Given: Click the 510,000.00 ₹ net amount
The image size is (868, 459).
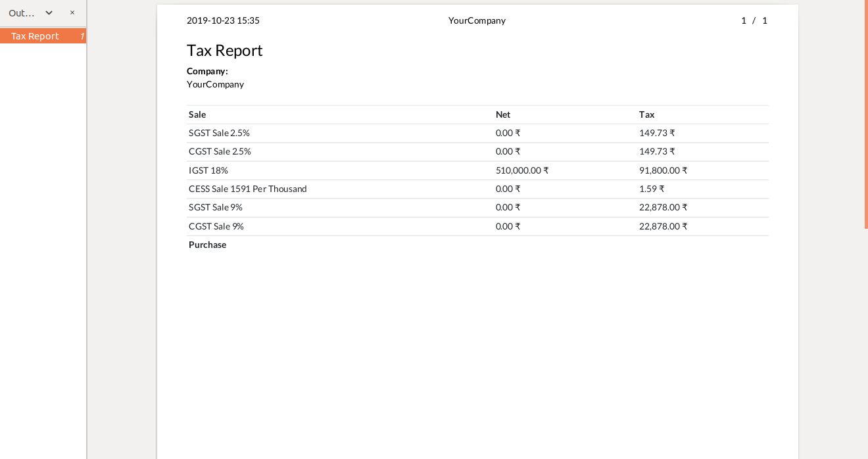Looking at the screenshot, I should 522,170.
